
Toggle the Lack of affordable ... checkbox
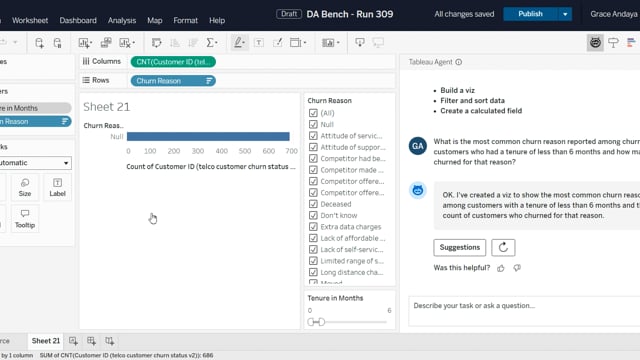pos(313,238)
